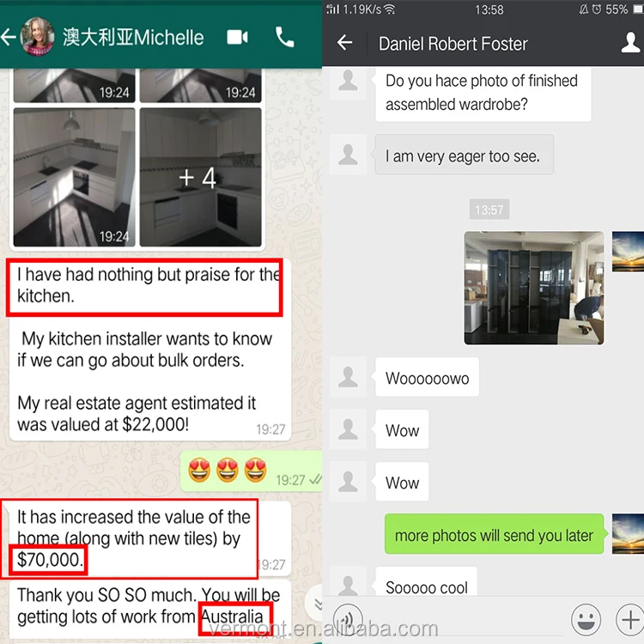Screen dimensions: 644x644
Task: Select the 'I am very eager too see.' bubble
Action: point(464,155)
